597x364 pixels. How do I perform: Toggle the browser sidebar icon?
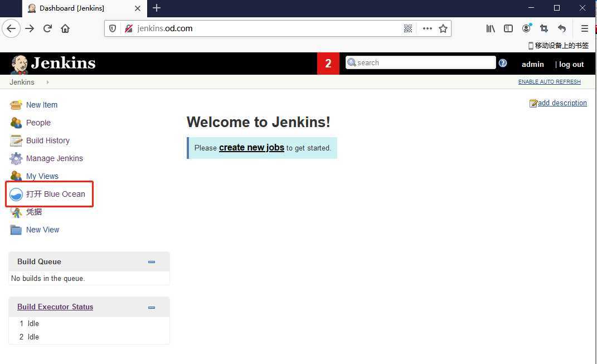click(508, 28)
